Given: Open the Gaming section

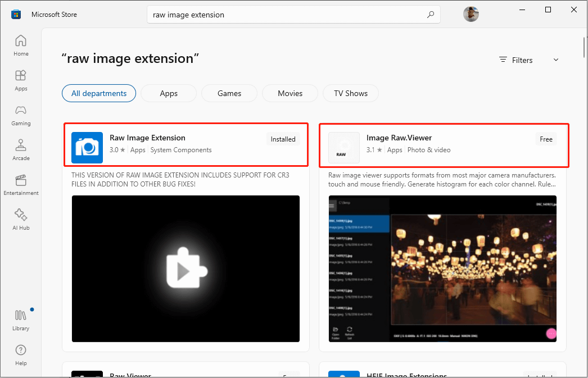Looking at the screenshot, I should coord(21,115).
